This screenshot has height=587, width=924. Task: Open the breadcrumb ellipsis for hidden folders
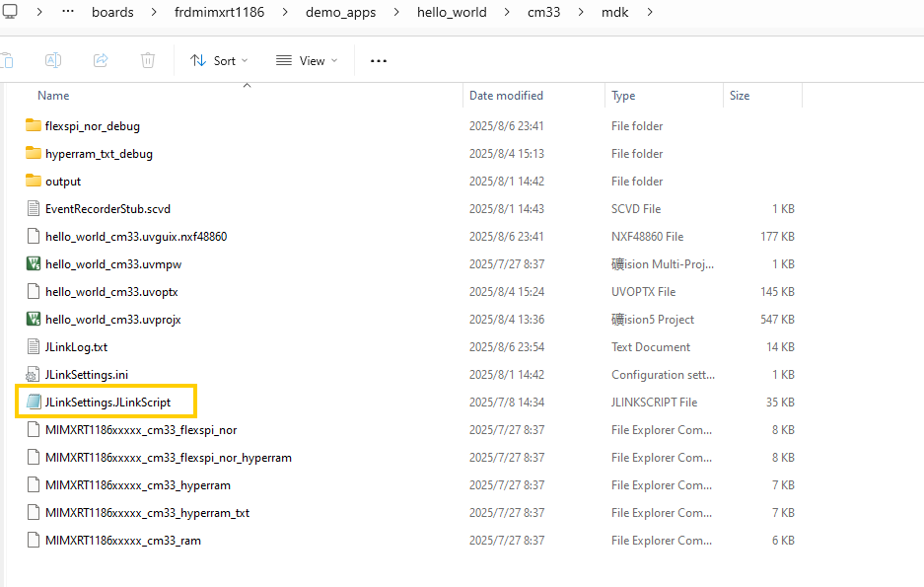(x=68, y=12)
